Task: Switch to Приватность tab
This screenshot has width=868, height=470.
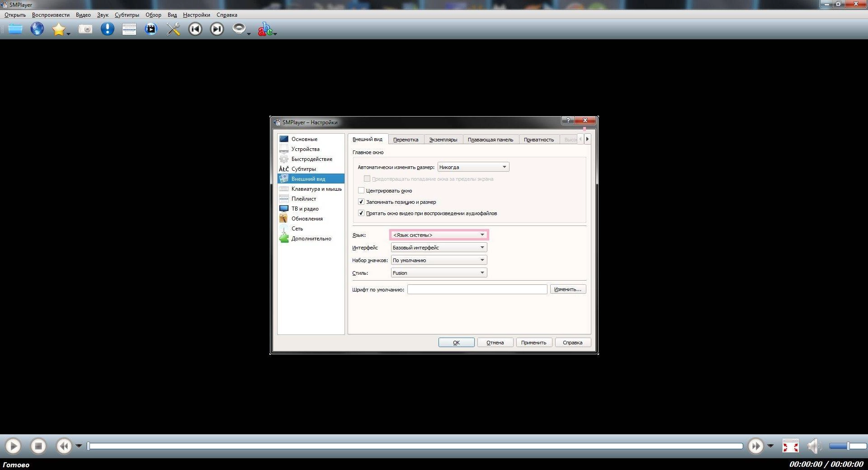Action: pos(539,140)
